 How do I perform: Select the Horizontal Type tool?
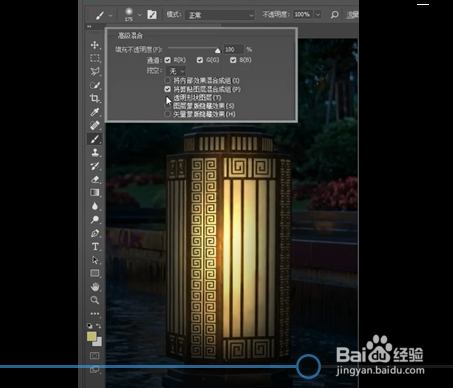pos(95,247)
